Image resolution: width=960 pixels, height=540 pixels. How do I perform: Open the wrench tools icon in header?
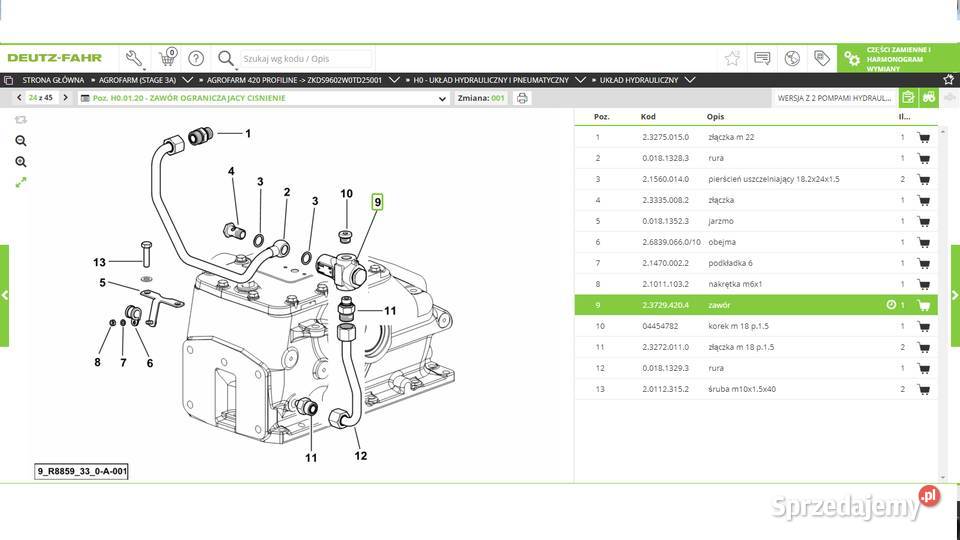pos(134,58)
